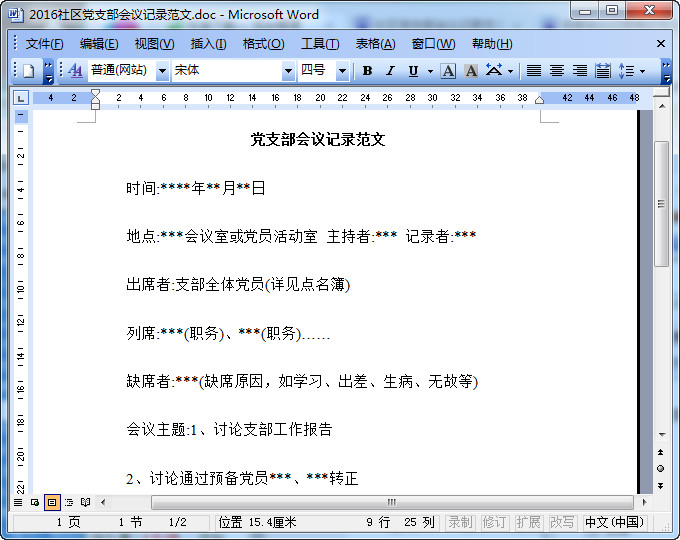Toggle 录制 macro recording in status bar
The width and height of the screenshot is (680, 540).
460,522
